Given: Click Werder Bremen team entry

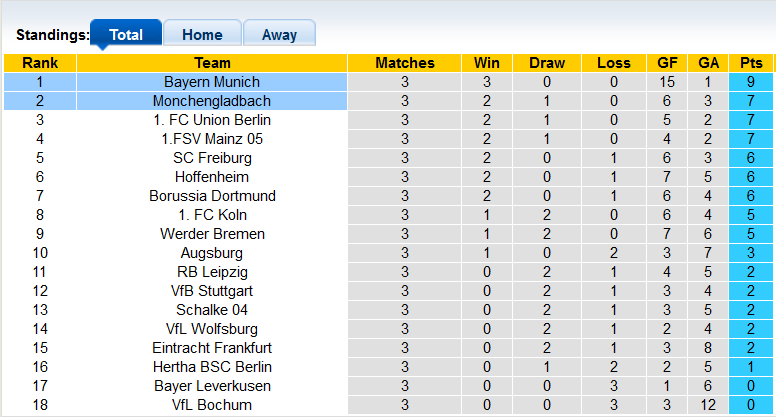Looking at the screenshot, I should (x=212, y=234).
